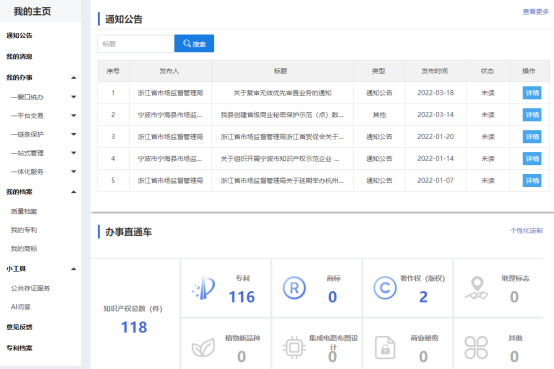Open 我的消息 in the sidebar
554x369 pixels.
pos(19,57)
